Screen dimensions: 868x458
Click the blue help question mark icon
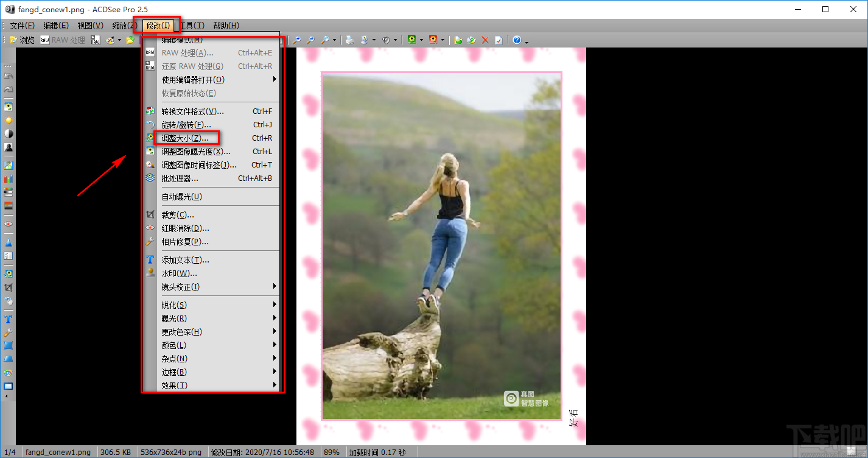click(517, 40)
